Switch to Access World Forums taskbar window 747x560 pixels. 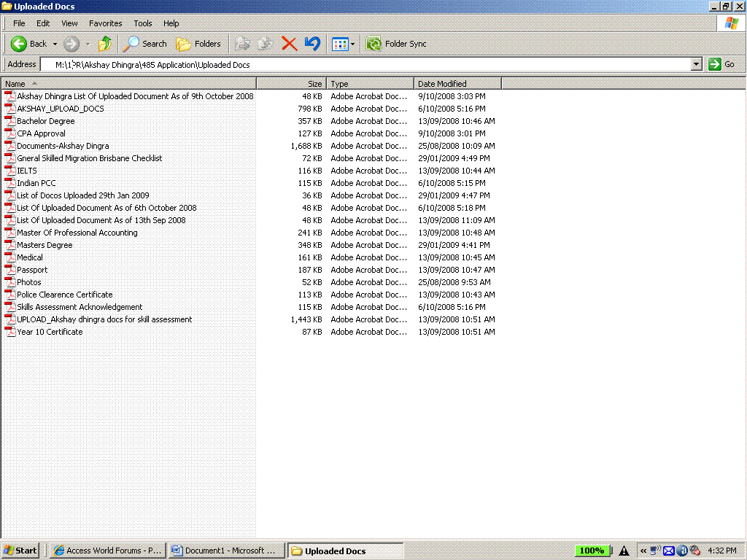(x=108, y=551)
